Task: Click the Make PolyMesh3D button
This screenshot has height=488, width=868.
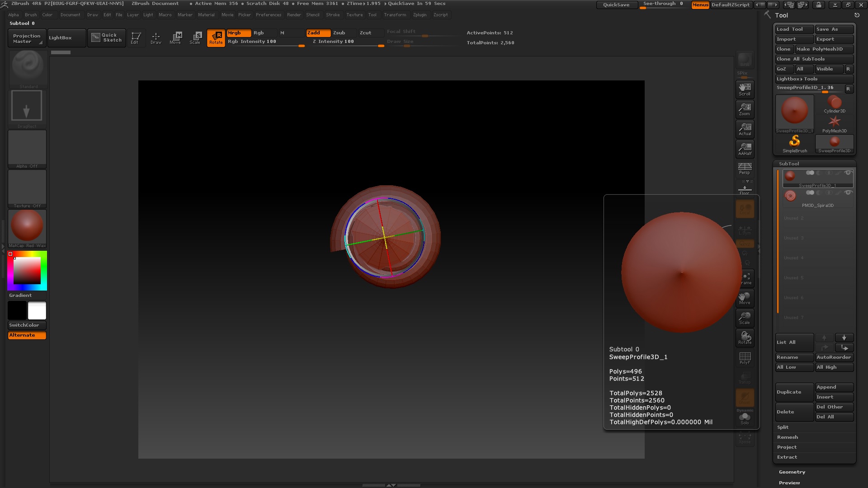Action: point(820,49)
